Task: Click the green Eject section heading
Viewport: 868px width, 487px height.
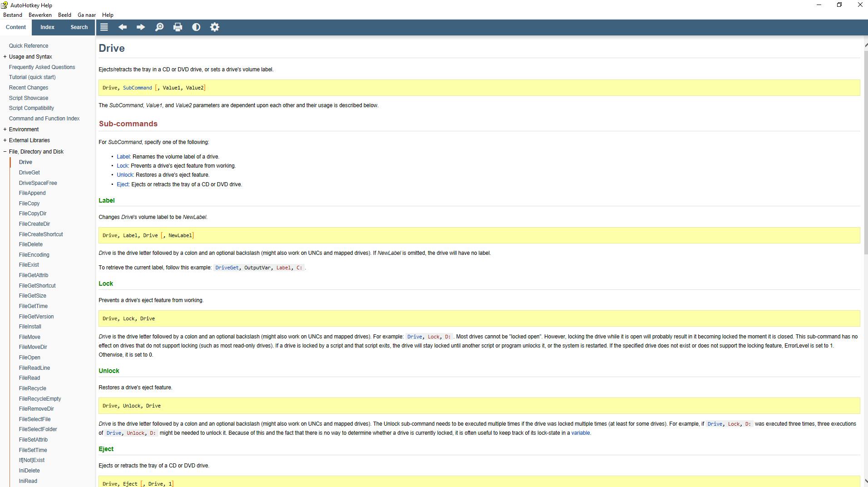Action: coord(106,449)
